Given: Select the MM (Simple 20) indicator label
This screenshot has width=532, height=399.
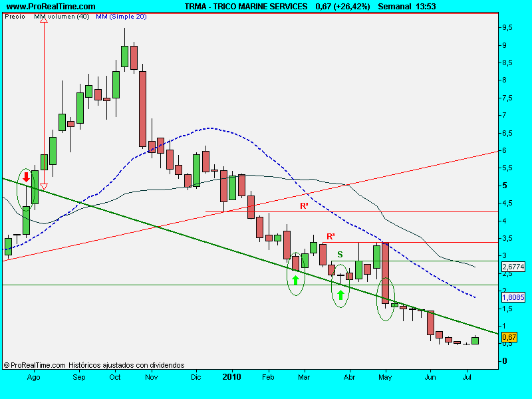Looking at the screenshot, I should 121,16.
